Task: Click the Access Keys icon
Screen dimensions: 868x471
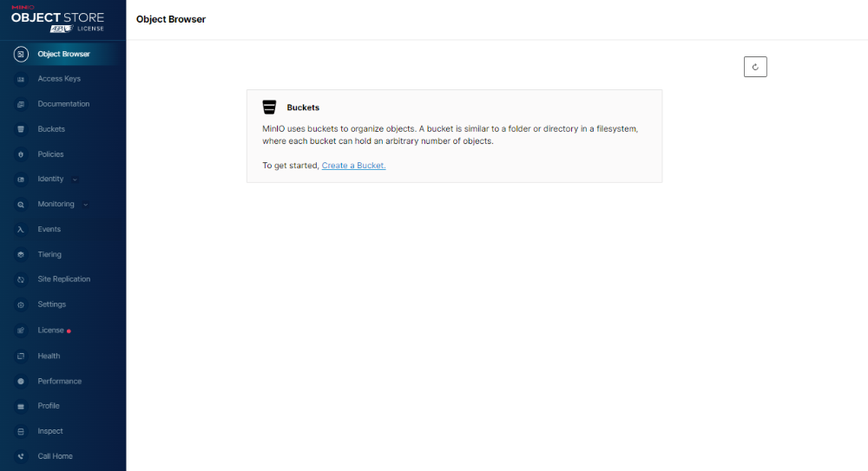Action: 21,79
